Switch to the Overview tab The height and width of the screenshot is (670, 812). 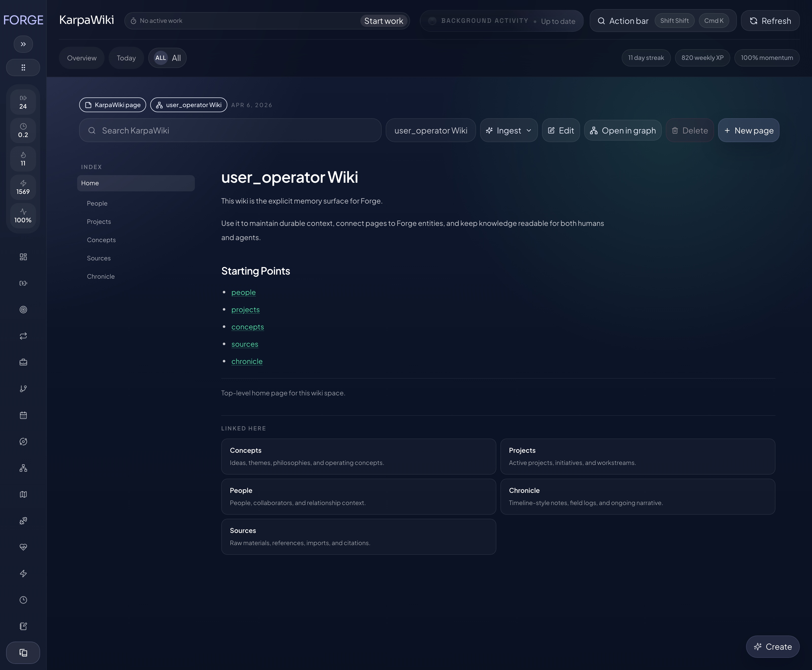click(x=81, y=58)
